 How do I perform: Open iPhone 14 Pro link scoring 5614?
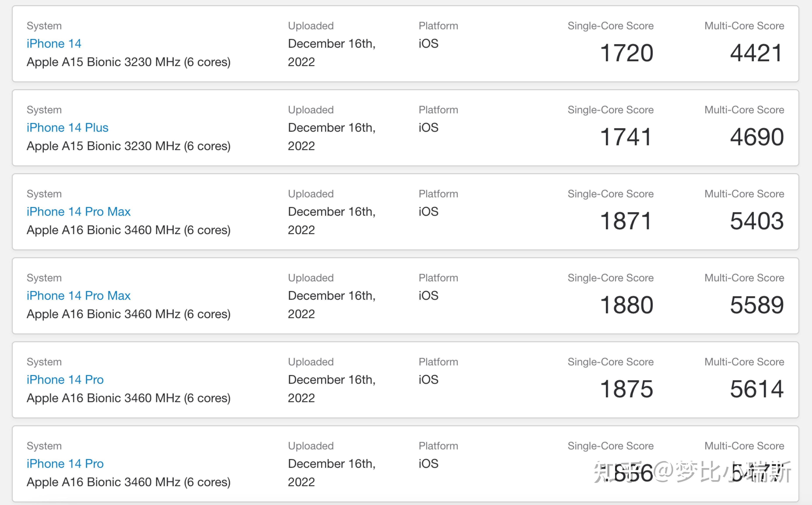pyautogui.click(x=65, y=380)
